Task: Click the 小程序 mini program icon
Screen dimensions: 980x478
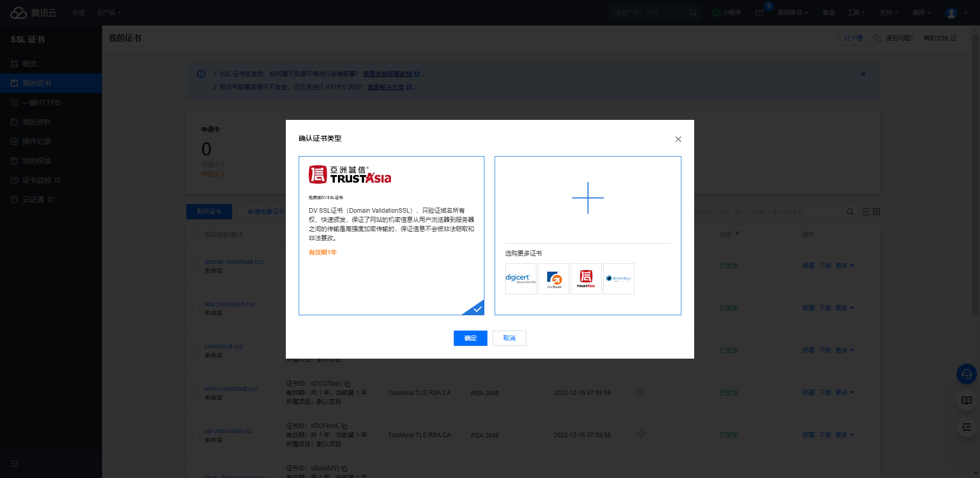Action: (727, 13)
